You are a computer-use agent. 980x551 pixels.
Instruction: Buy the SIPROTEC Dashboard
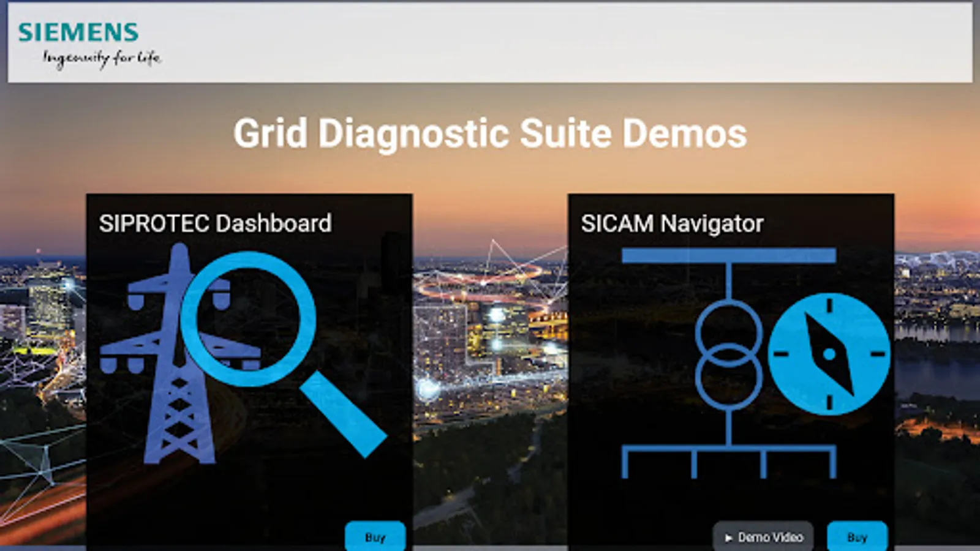click(375, 537)
